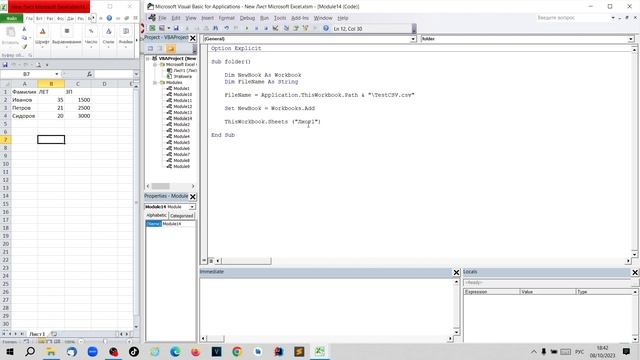Open the Window menu in VBA editor
The height and width of the screenshot is (360, 640).
323,18
